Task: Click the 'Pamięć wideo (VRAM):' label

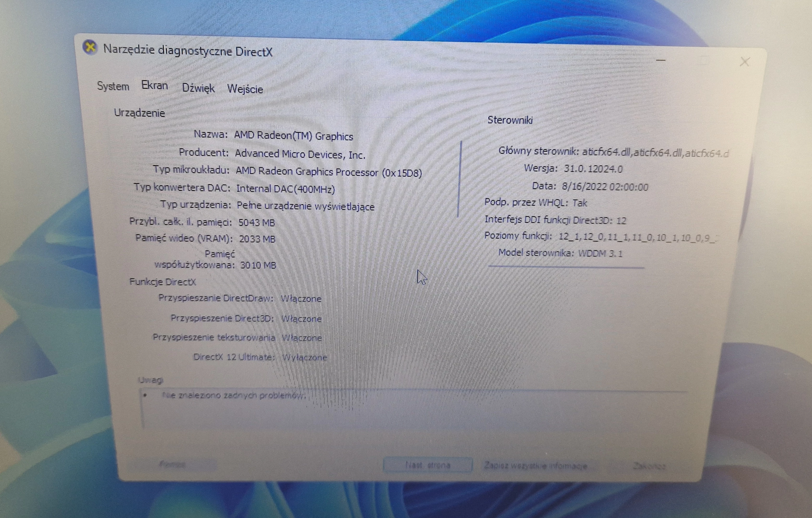Action: 184,238
